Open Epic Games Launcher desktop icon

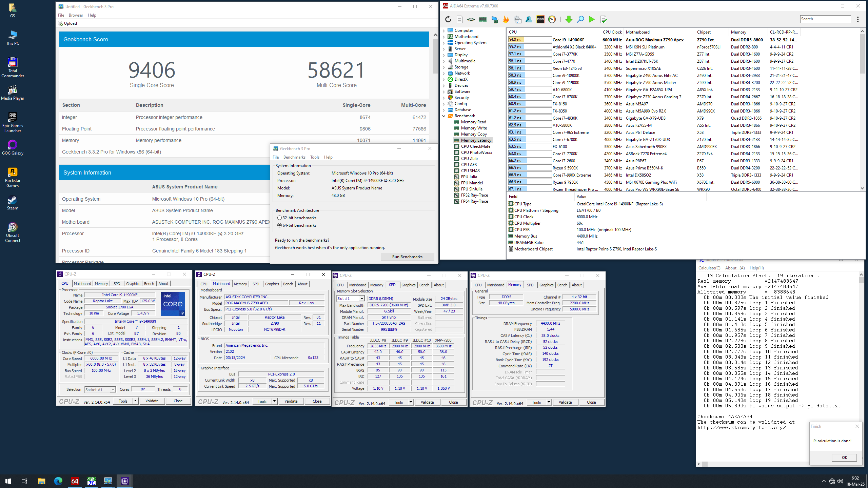point(13,122)
